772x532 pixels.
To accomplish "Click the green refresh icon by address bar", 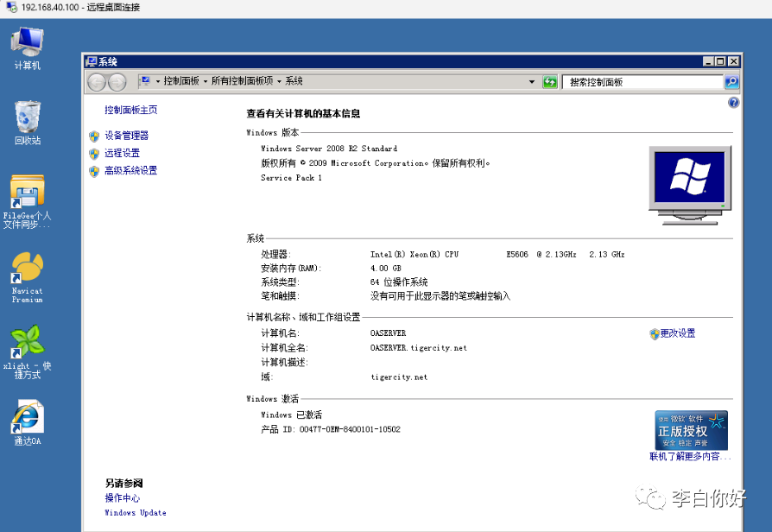I will [549, 82].
